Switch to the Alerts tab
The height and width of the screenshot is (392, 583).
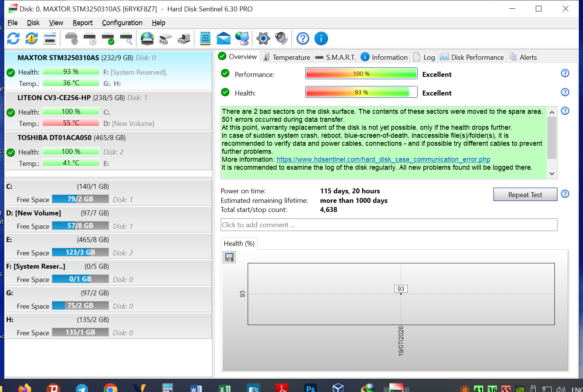click(x=523, y=57)
